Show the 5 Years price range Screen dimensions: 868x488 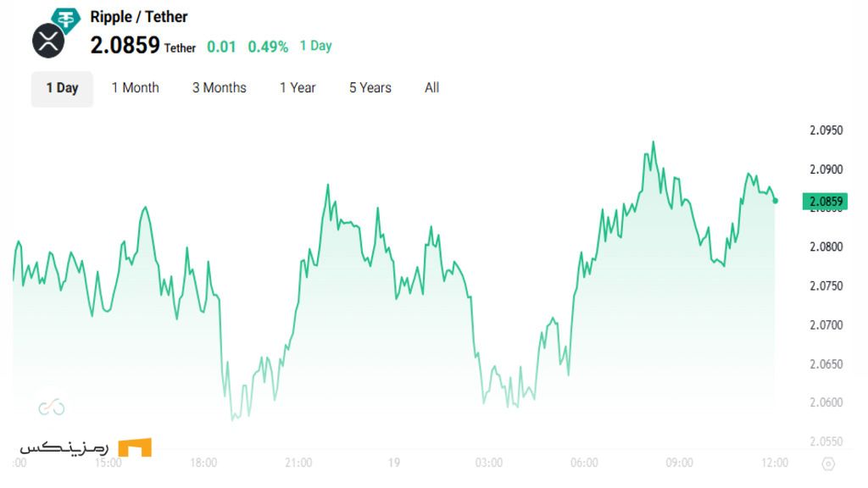(370, 88)
